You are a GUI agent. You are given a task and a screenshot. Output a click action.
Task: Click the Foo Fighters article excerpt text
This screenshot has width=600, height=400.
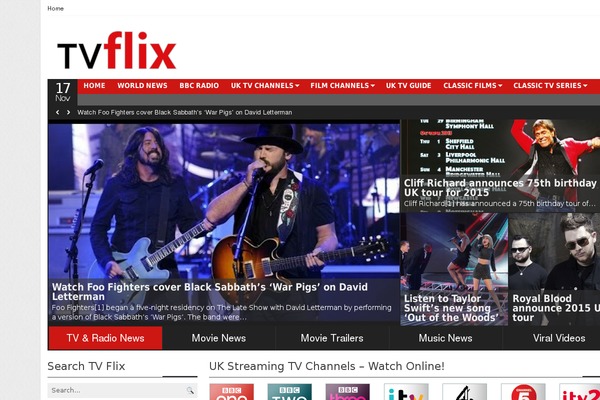222,312
